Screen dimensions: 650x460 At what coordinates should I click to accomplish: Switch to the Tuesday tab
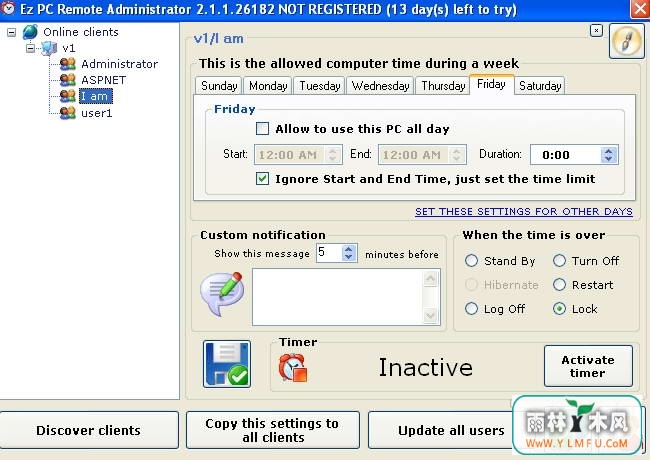tap(319, 85)
